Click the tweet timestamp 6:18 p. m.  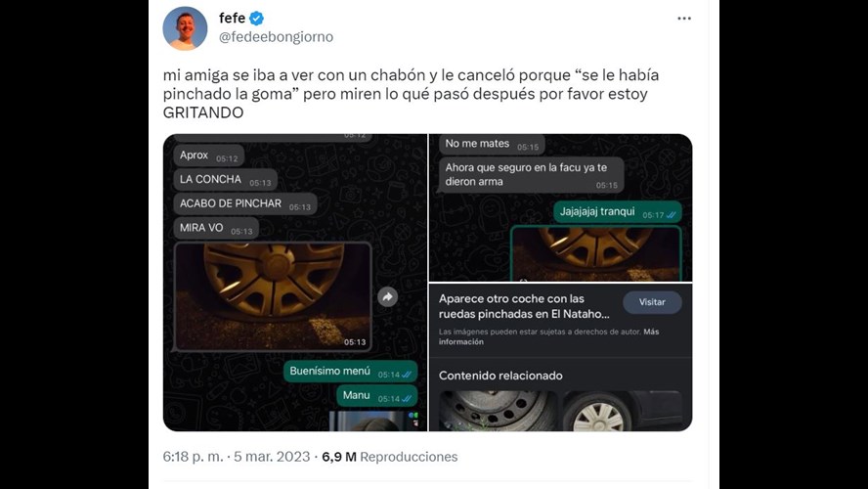pos(193,457)
